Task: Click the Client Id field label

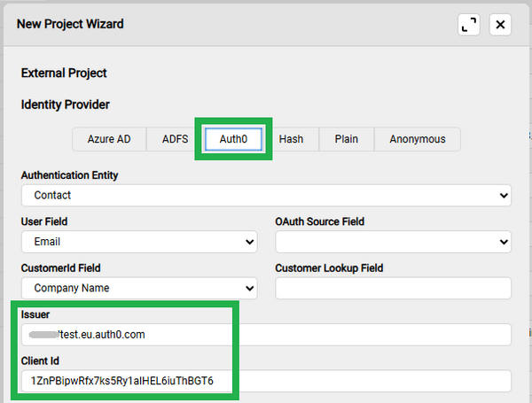Action: tap(43, 361)
